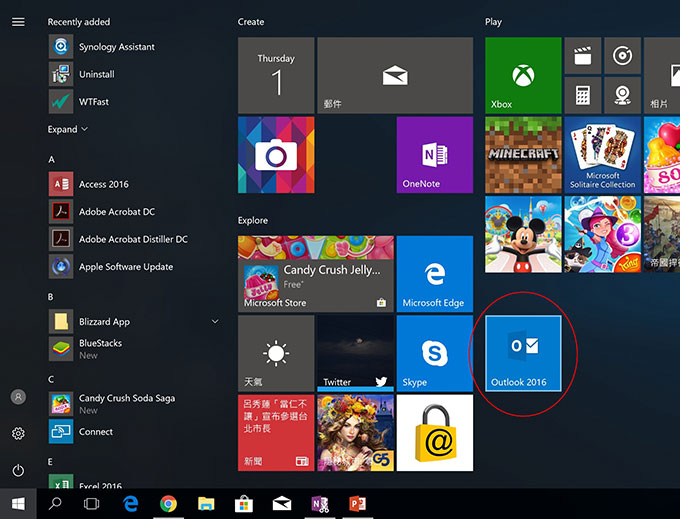Open the OneNote tile

435,155
